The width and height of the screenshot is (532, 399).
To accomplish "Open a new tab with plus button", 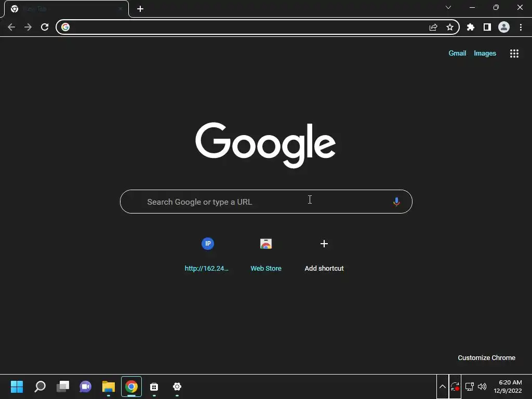I will (140, 9).
